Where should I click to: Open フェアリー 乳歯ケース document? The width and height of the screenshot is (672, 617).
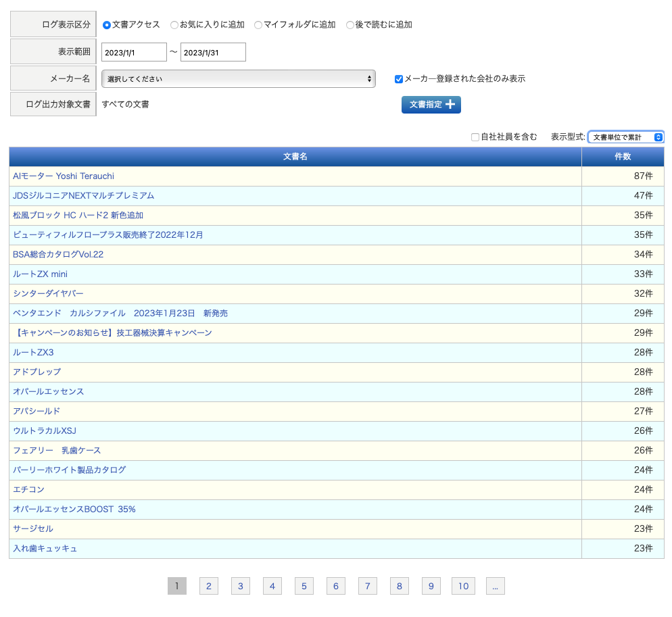[57, 450]
